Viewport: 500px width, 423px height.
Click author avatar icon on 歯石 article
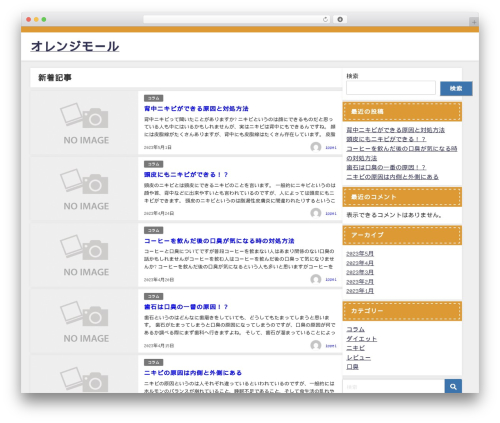pyautogui.click(x=316, y=345)
